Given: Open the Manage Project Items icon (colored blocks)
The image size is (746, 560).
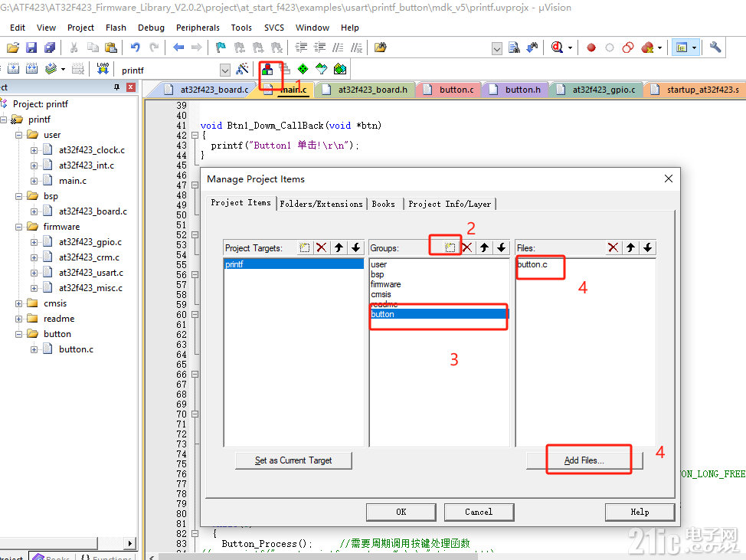Looking at the screenshot, I should click(x=267, y=70).
